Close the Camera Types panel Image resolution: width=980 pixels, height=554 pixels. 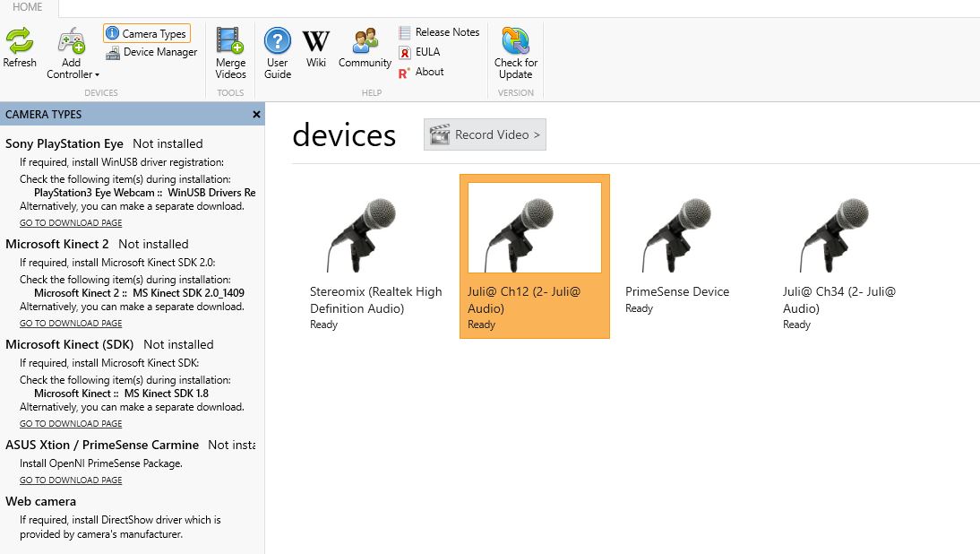tap(255, 115)
